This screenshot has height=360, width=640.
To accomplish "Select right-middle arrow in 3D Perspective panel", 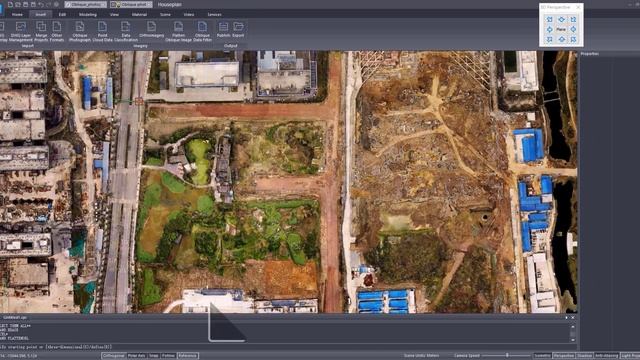I will point(573,29).
